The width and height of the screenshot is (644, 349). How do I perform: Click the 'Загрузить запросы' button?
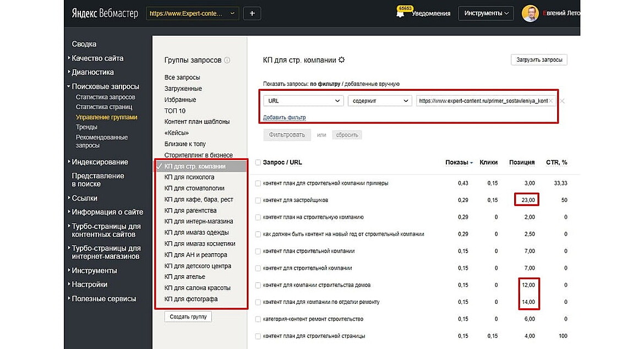click(x=538, y=59)
